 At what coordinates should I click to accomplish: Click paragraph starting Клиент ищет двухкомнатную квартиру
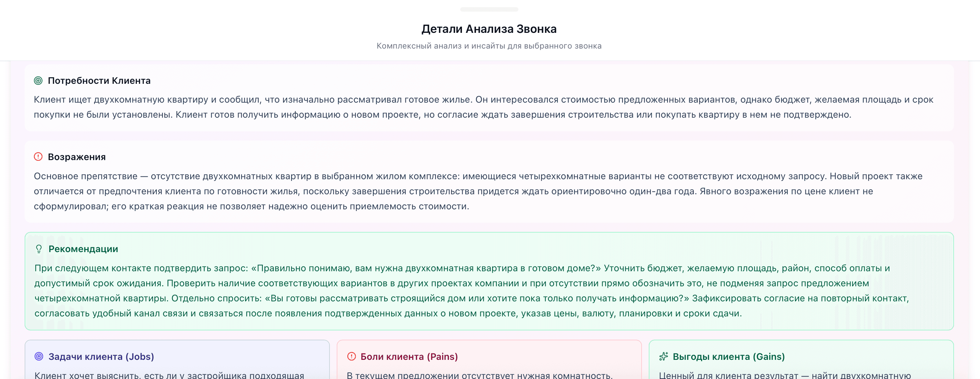click(483, 107)
